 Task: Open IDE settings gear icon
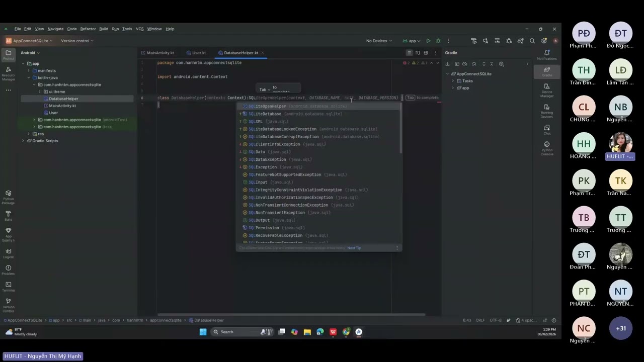pos(544,41)
